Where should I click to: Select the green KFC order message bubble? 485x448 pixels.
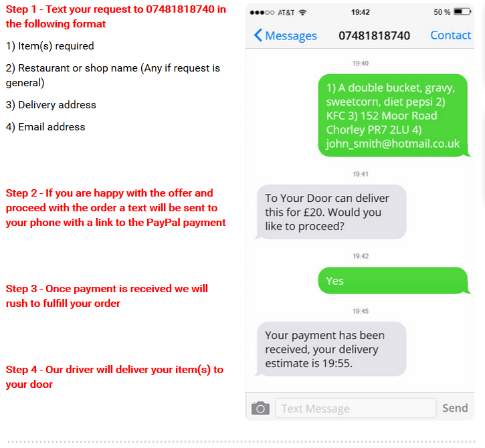393,115
